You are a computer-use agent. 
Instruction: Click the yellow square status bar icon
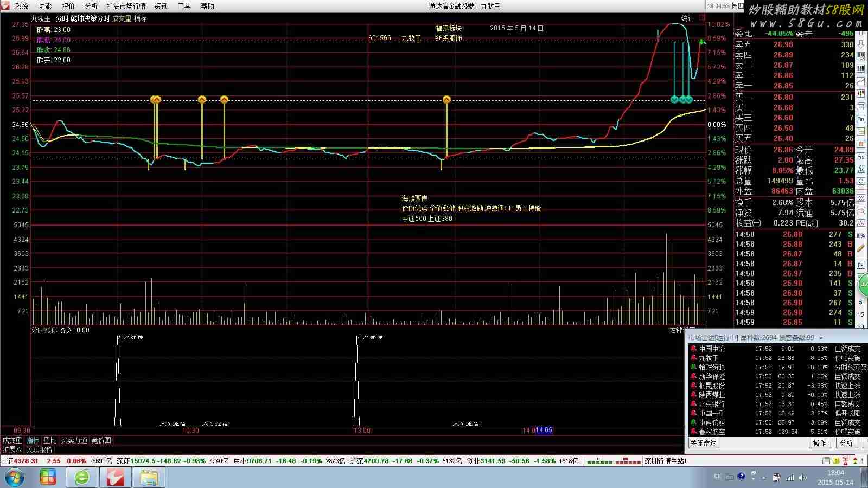coord(836,461)
